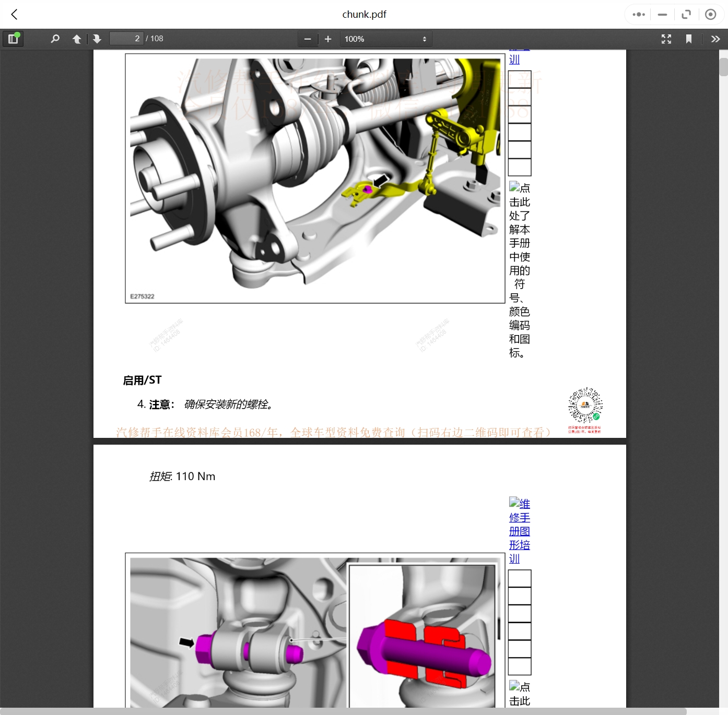Open the bookmark tool
Screen dimensions: 728x715
(688, 39)
